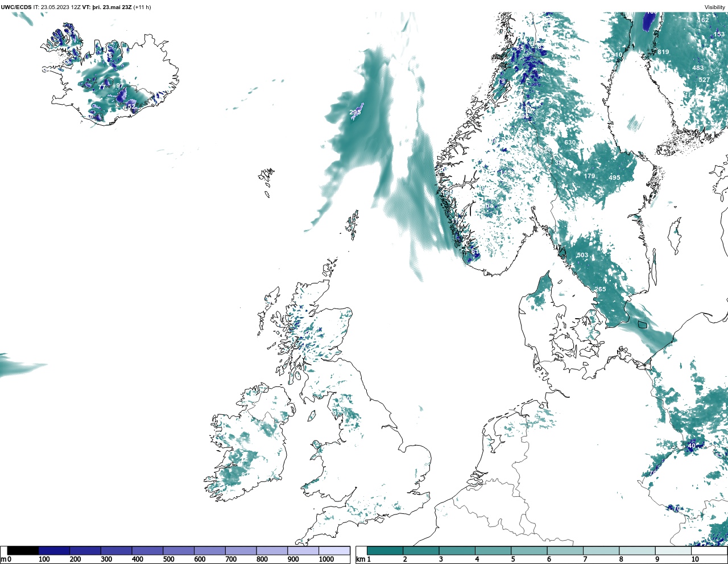Screen dimensions: 728x564
Task: Click the '179' value on the map
Action: pos(589,176)
